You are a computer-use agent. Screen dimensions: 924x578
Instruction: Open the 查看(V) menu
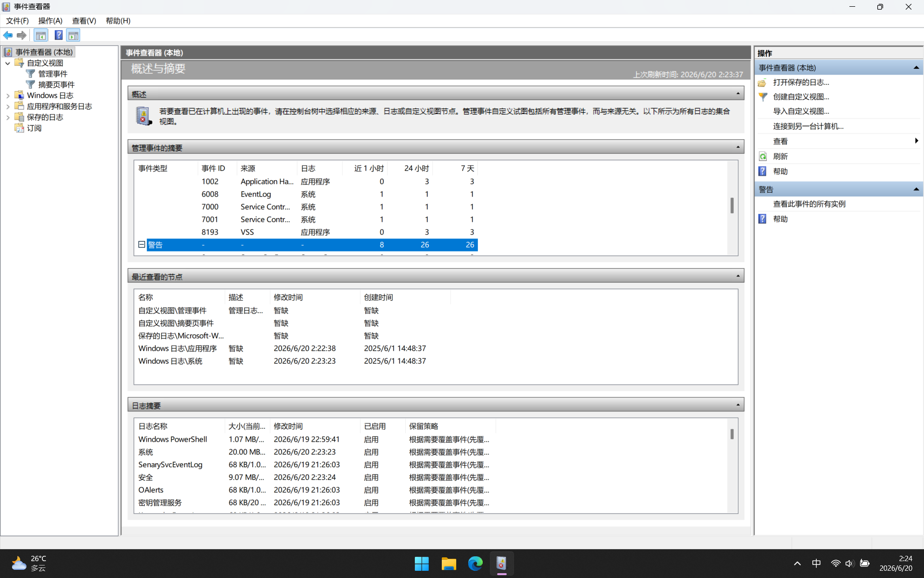(x=84, y=21)
